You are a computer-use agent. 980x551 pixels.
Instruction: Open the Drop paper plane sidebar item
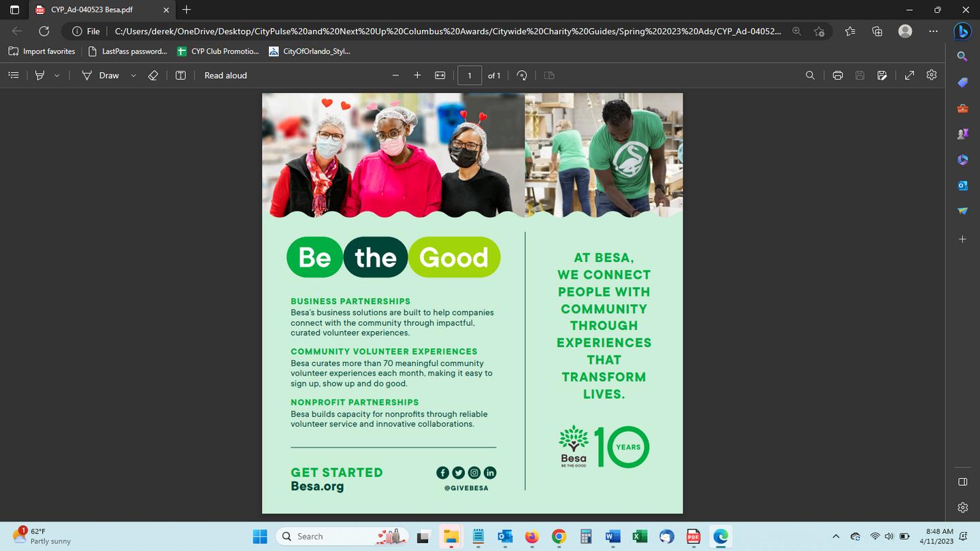click(962, 212)
